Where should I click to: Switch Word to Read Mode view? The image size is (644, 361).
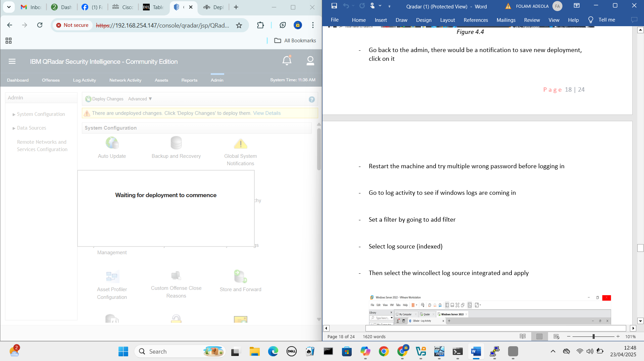pyautogui.click(x=523, y=336)
